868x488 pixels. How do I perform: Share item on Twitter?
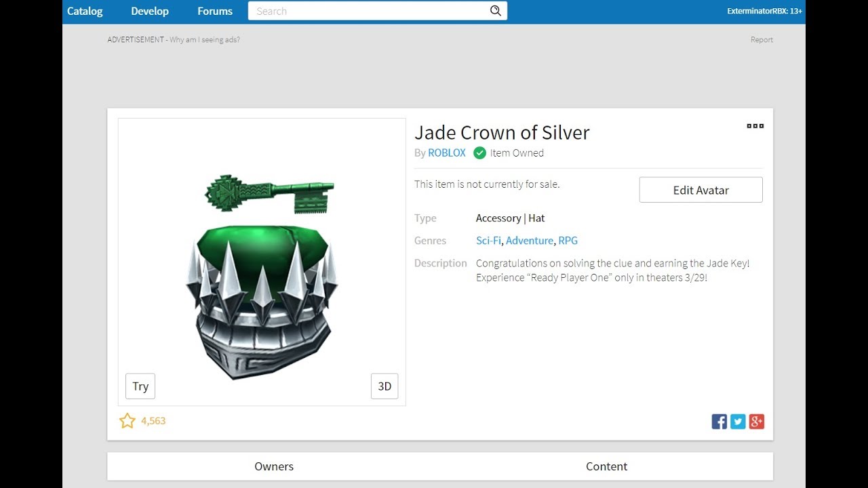pyautogui.click(x=738, y=422)
